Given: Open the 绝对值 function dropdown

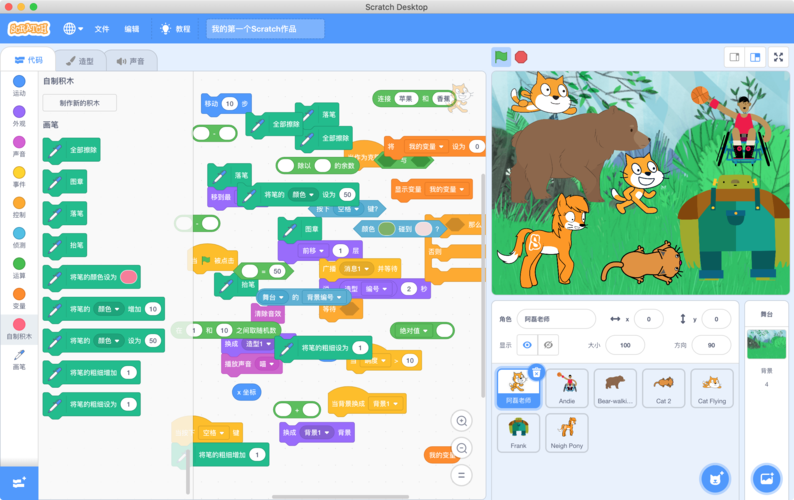Looking at the screenshot, I should [x=414, y=331].
